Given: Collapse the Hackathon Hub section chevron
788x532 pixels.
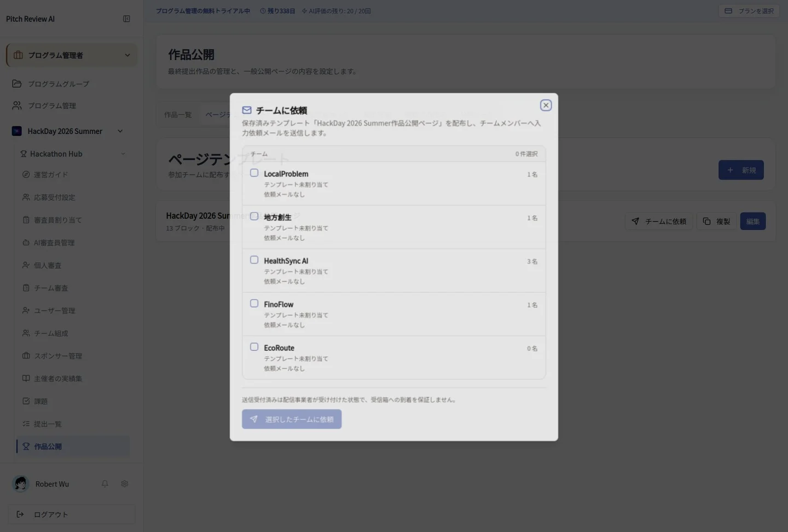Looking at the screenshot, I should click(x=123, y=154).
